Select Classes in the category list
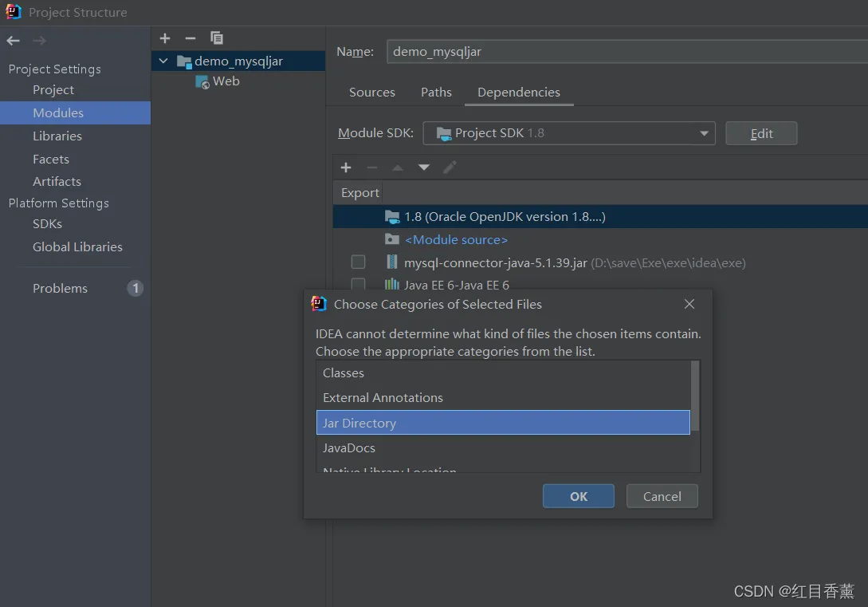Screen dimensions: 868x607 (503, 373)
